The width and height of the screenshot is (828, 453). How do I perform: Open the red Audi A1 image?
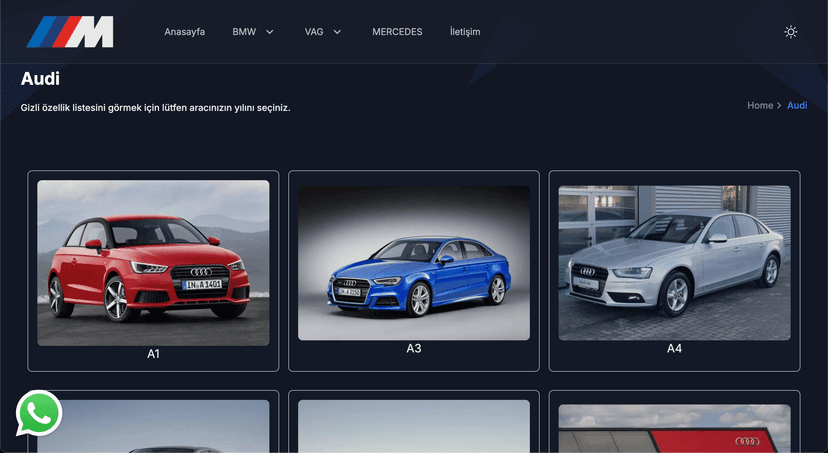(x=153, y=263)
